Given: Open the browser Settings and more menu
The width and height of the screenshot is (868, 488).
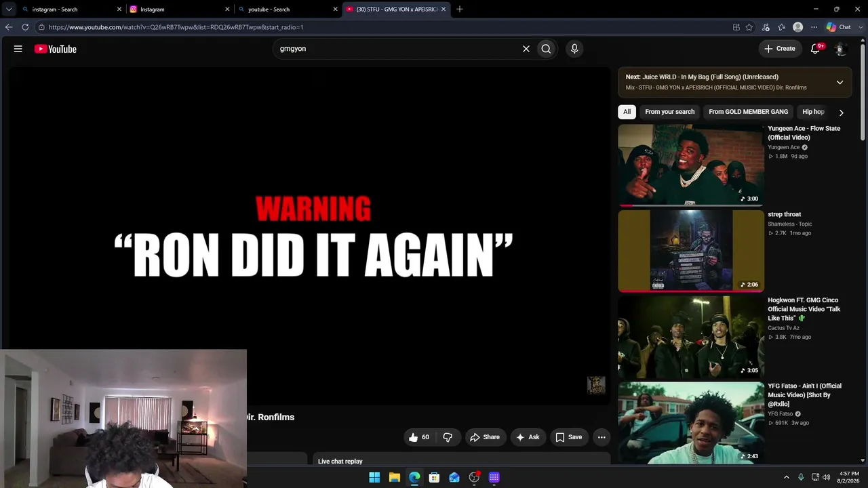Looking at the screenshot, I should [x=814, y=27].
